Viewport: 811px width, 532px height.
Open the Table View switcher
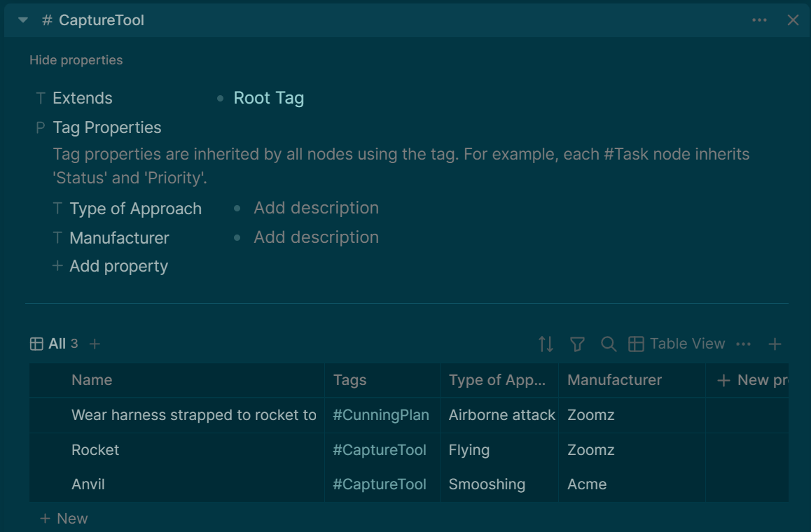(677, 344)
